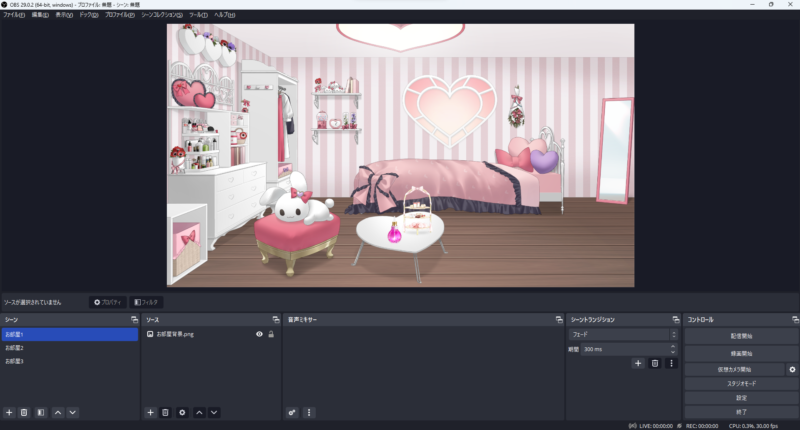Open the ファイル menu
Screen dimensions: 800x430
click(x=14, y=16)
